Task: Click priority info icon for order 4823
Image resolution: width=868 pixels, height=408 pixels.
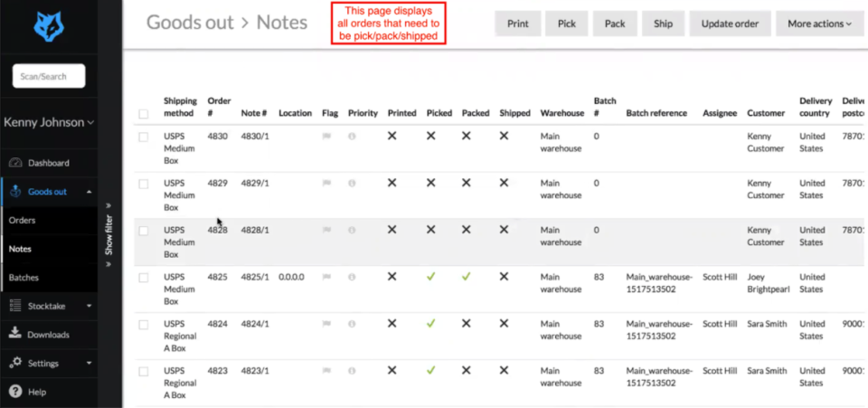Action: pos(352,371)
